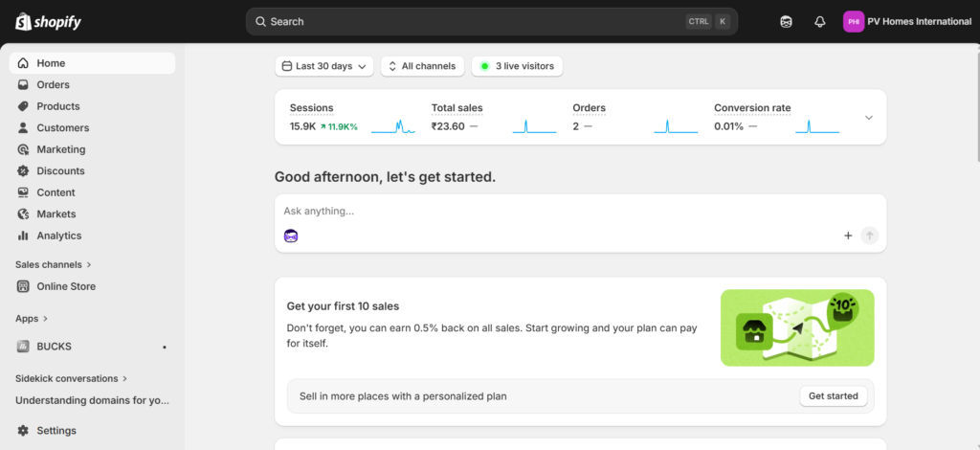Image resolution: width=980 pixels, height=450 pixels.
Task: Open the All channels filter dropdown
Action: (x=423, y=66)
